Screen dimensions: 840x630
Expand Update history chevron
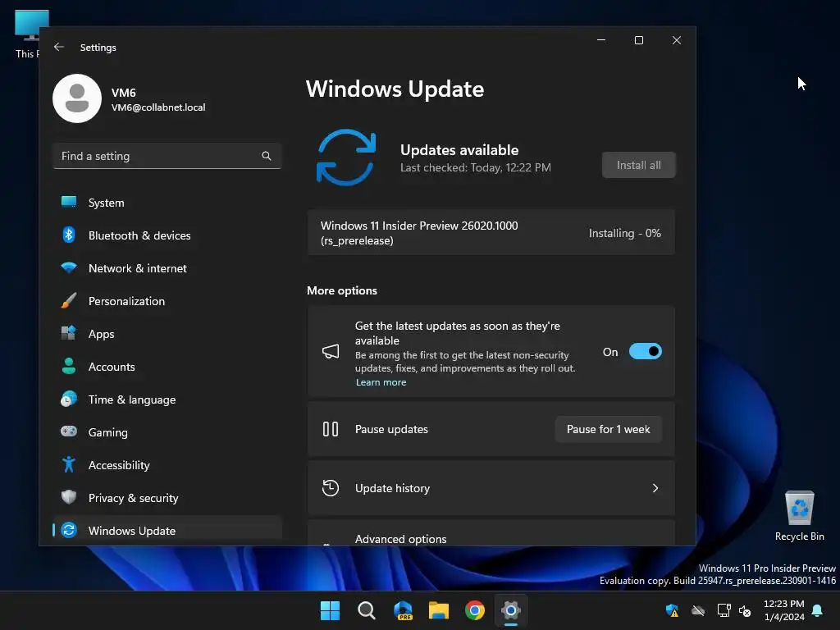(655, 488)
